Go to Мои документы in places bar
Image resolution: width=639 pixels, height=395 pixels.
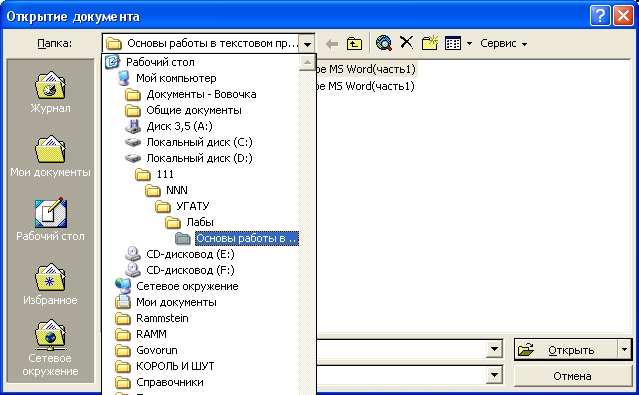point(50,157)
